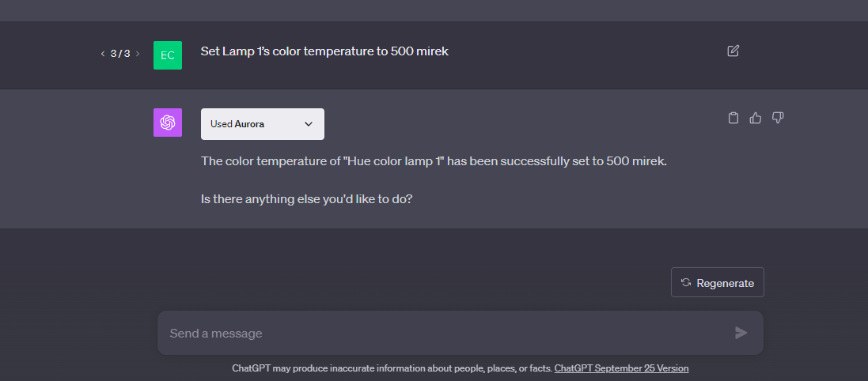Image resolution: width=868 pixels, height=381 pixels.
Task: Click the '3 / 3' version counter
Action: click(119, 54)
